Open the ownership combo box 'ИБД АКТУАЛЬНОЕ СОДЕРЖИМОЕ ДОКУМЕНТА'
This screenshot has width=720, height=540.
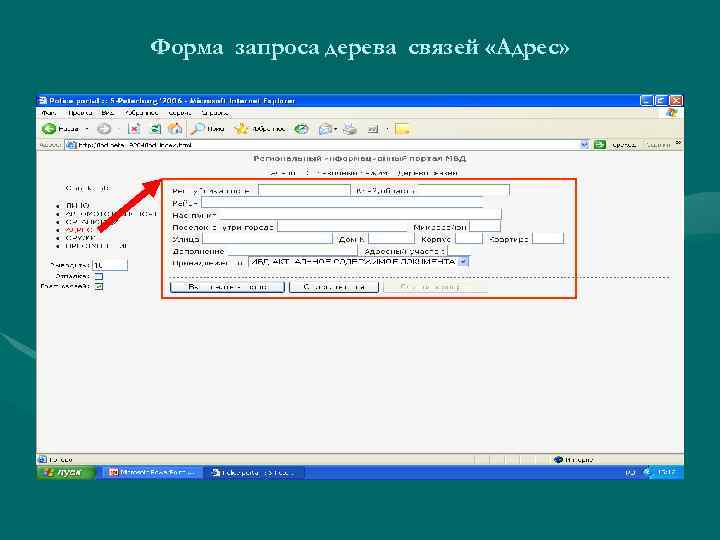pyautogui.click(x=358, y=262)
